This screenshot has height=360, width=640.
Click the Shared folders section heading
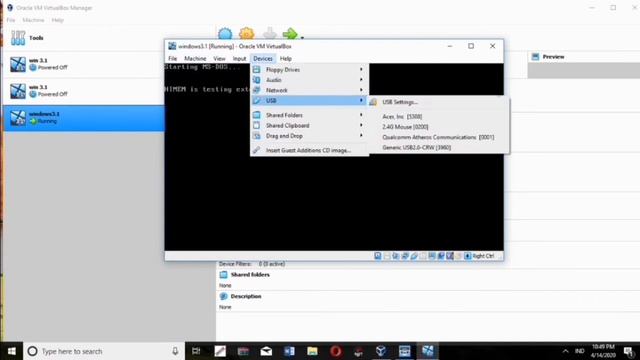pos(250,275)
